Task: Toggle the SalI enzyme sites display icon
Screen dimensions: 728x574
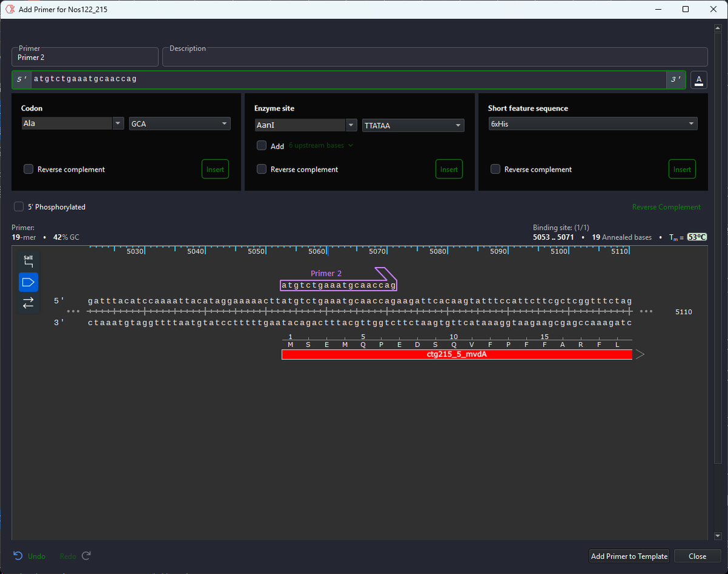Action: (x=29, y=262)
